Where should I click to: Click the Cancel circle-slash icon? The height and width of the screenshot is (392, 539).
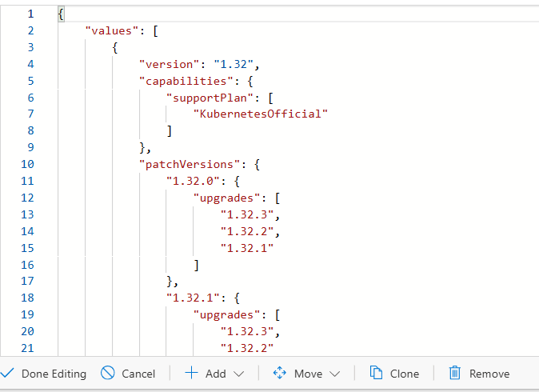pos(108,373)
